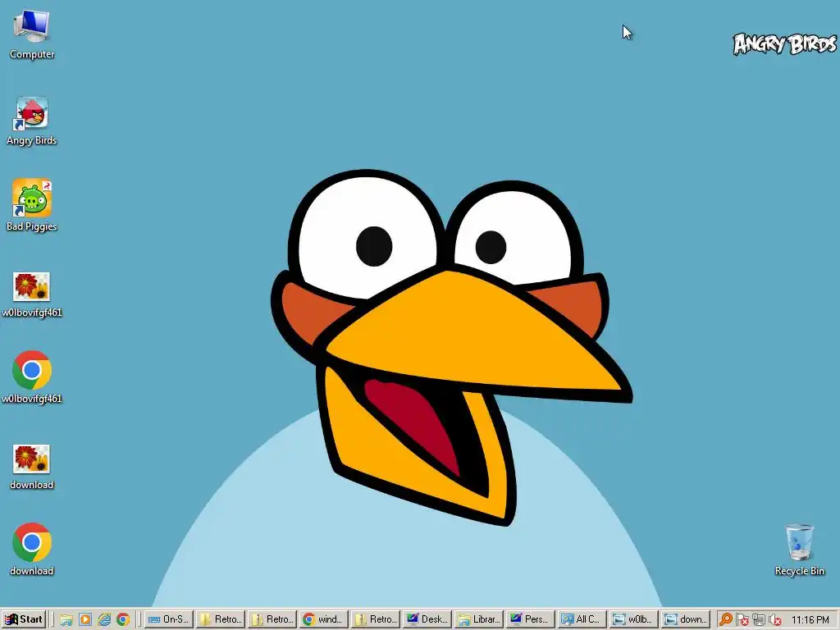Open the Action Center flag tray icon
Image resolution: width=840 pixels, height=630 pixels.
pos(742,619)
